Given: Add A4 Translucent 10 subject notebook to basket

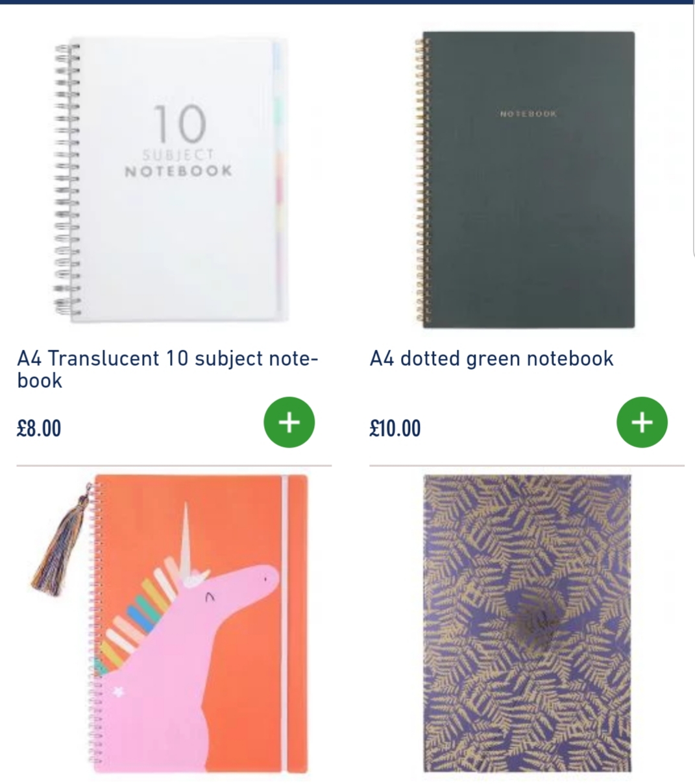Looking at the screenshot, I should click(x=289, y=422).
